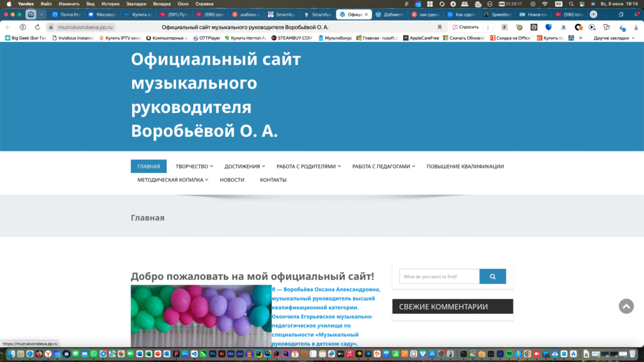Expand the ДОСТИЖЕНИЯ dropdown menu
644x362 pixels.
(x=245, y=167)
